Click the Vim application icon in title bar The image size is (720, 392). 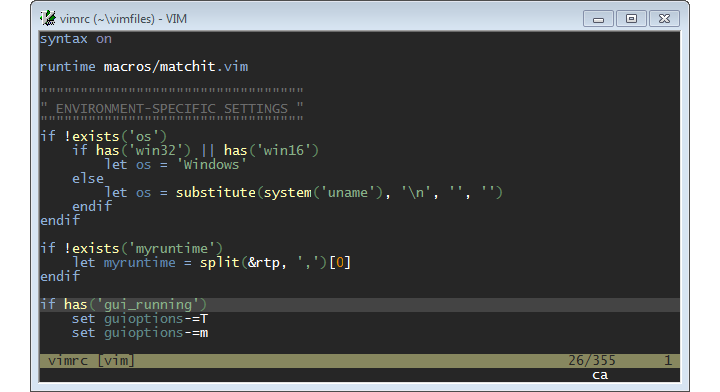pyautogui.click(x=48, y=18)
